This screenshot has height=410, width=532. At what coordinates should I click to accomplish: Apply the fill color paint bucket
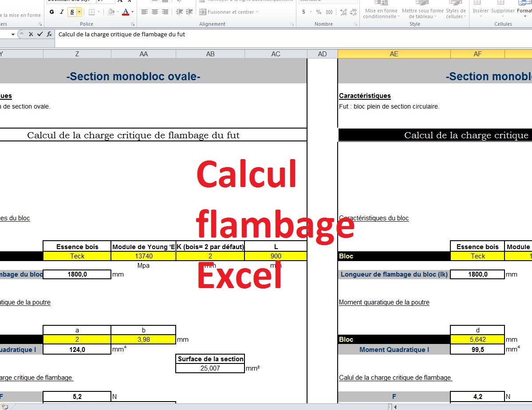point(111,12)
